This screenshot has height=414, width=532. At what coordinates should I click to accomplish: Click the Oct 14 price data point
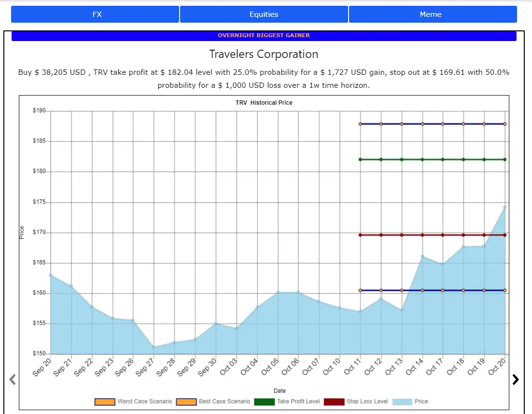[x=422, y=256]
